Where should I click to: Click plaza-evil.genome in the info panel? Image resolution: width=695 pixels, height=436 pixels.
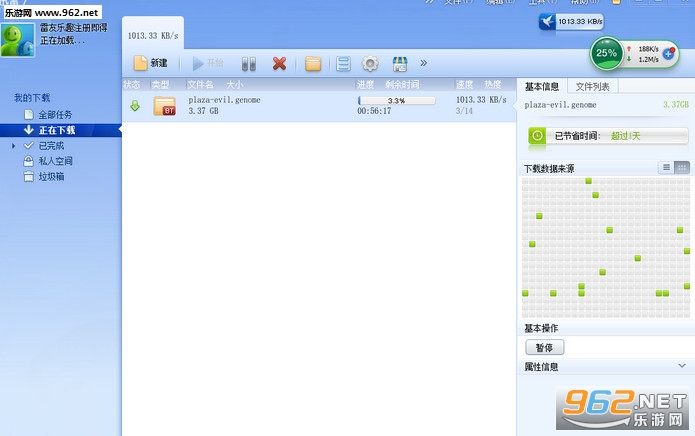560,105
